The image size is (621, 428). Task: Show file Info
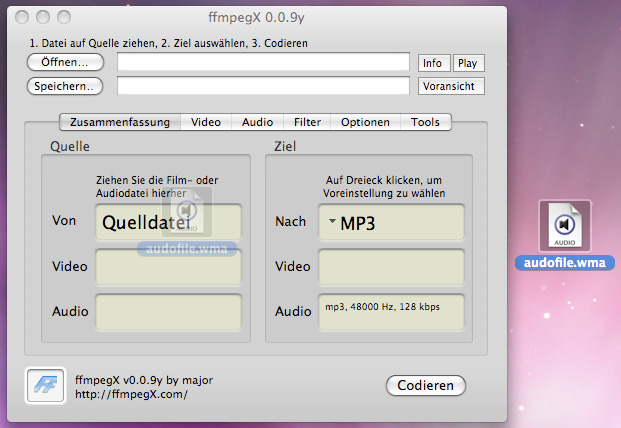point(434,63)
